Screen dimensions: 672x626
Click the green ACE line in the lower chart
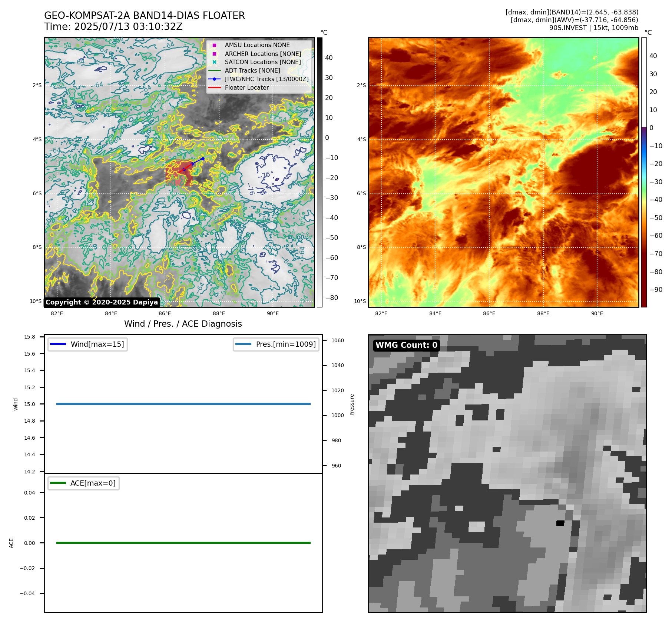[x=183, y=543]
